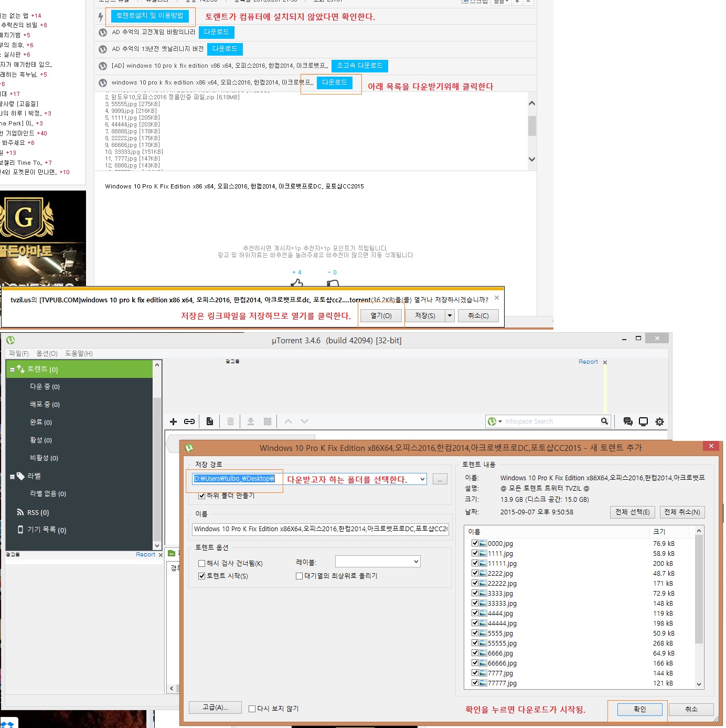This screenshot has height=728, width=726.
Task: Click the remote monitor icon in uTorrent toolbar
Action: click(644, 421)
